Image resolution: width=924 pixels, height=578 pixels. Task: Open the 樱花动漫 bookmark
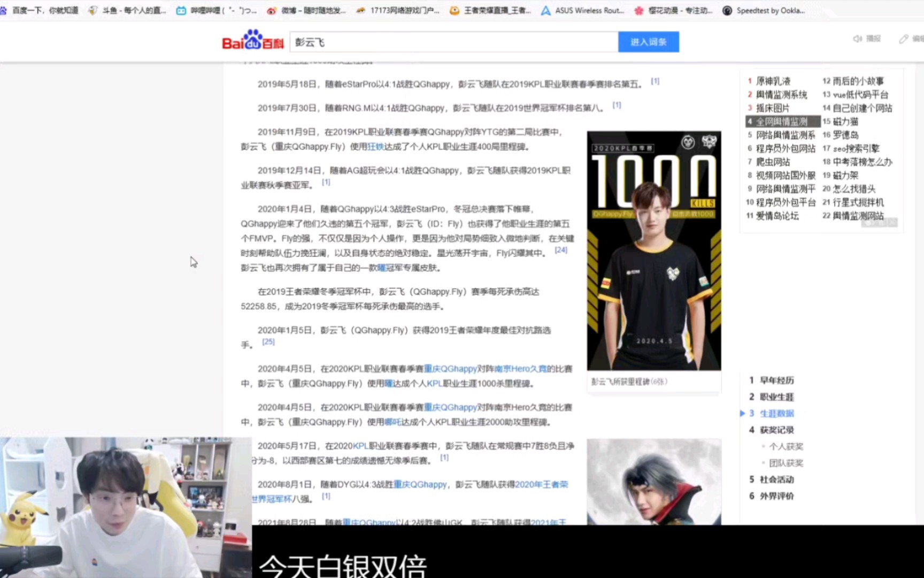click(673, 10)
